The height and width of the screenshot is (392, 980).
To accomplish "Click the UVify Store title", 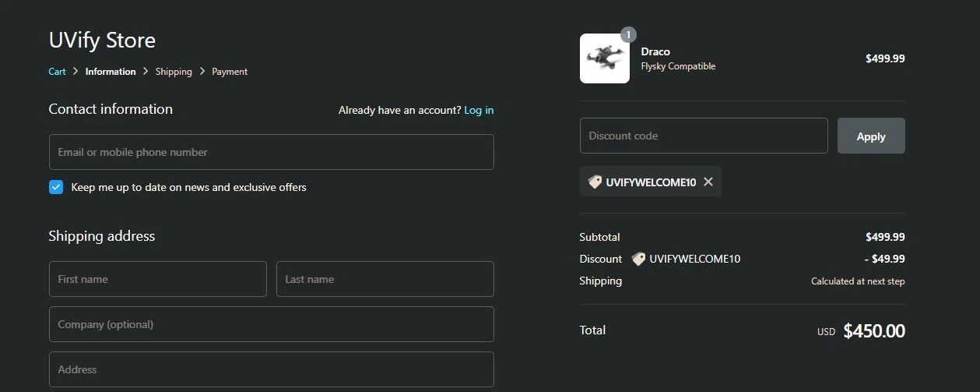I will click(x=102, y=40).
